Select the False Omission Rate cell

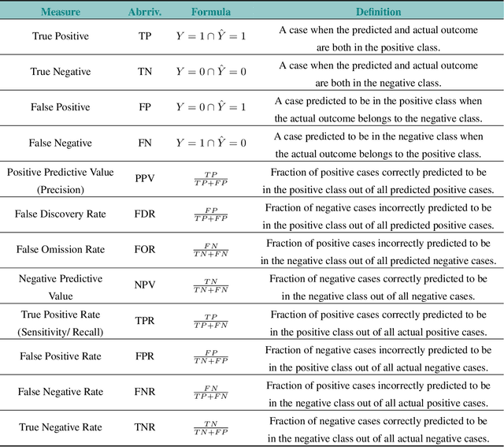point(61,249)
